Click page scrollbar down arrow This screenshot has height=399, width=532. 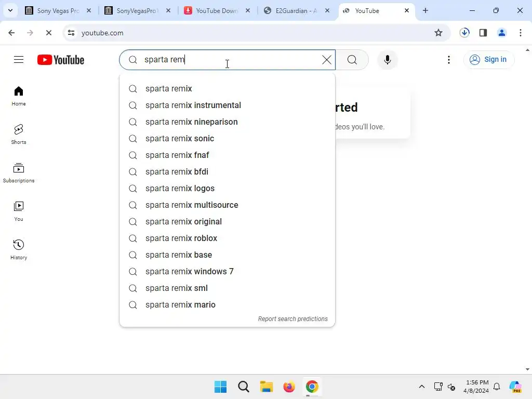528,369
